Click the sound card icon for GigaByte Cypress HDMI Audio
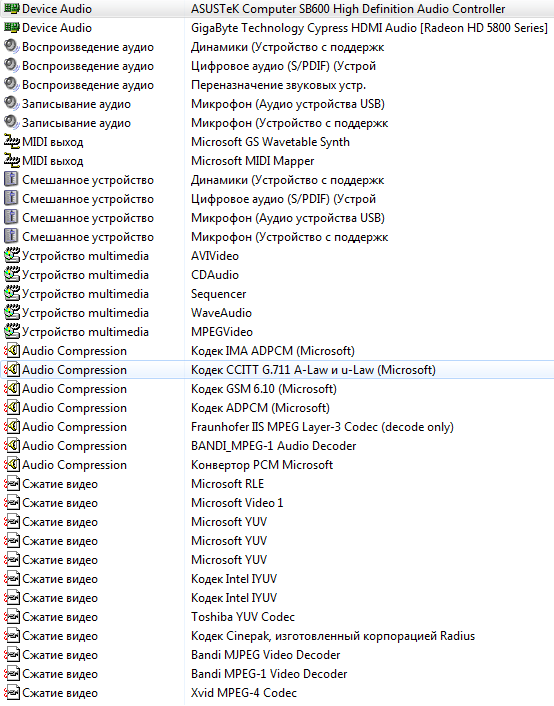 coord(12,27)
